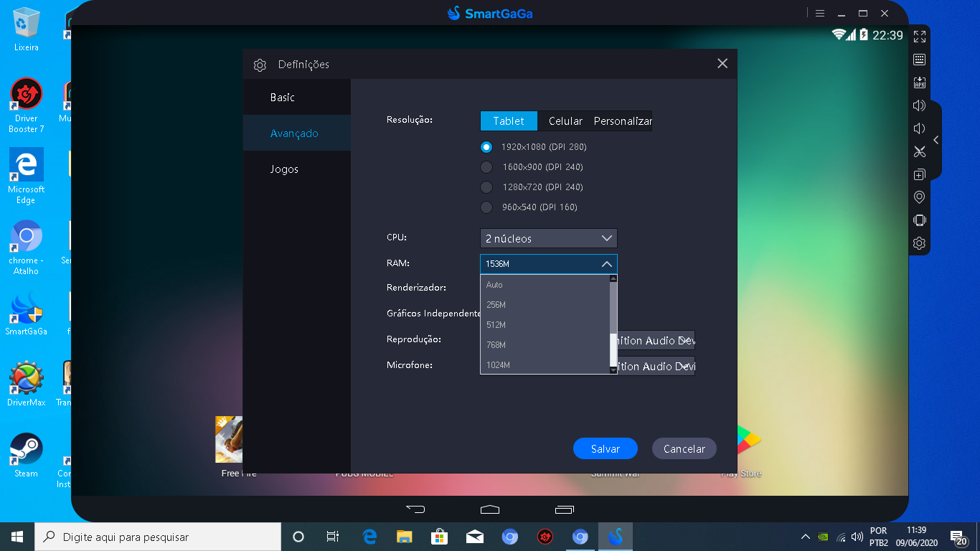980x551 pixels.
Task: Click the Windows Start button
Action: tap(17, 537)
